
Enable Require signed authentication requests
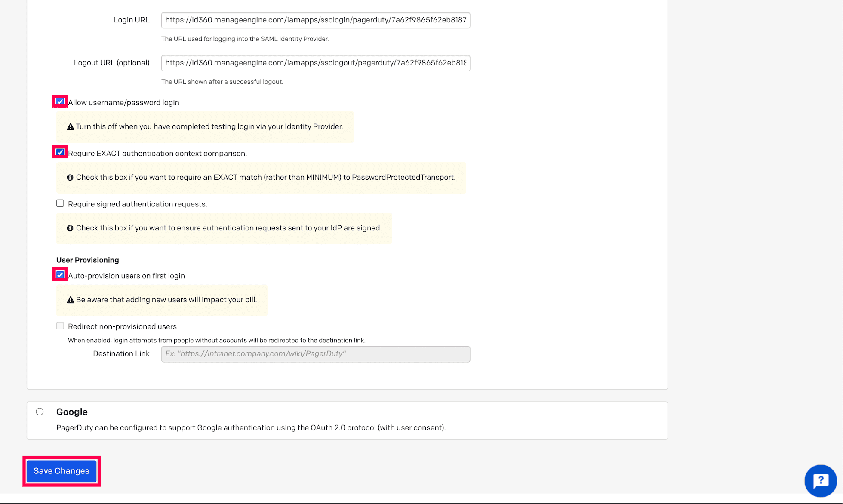coord(60,203)
